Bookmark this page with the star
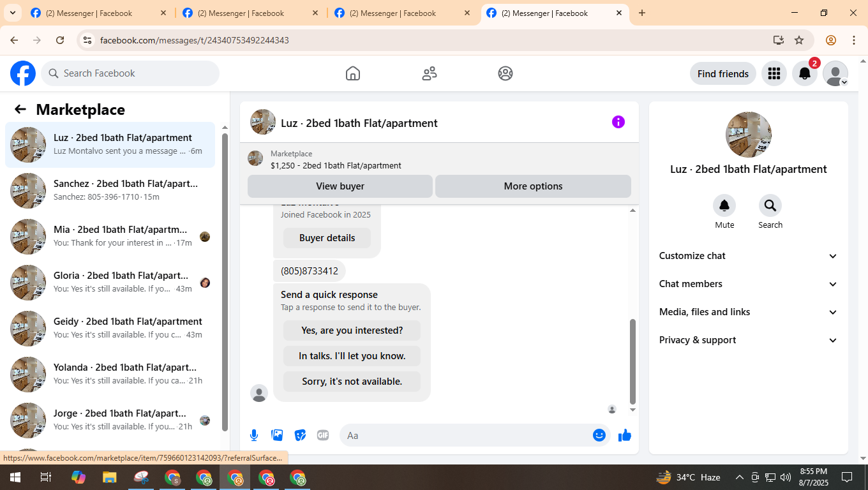 pos(799,40)
